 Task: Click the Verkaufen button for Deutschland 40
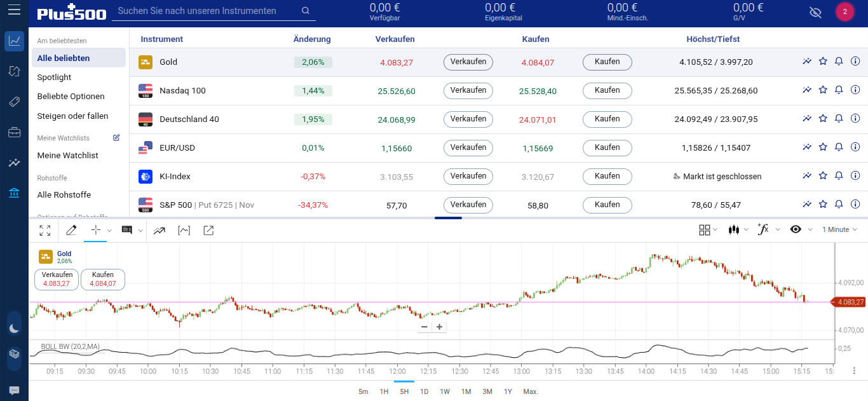[468, 119]
